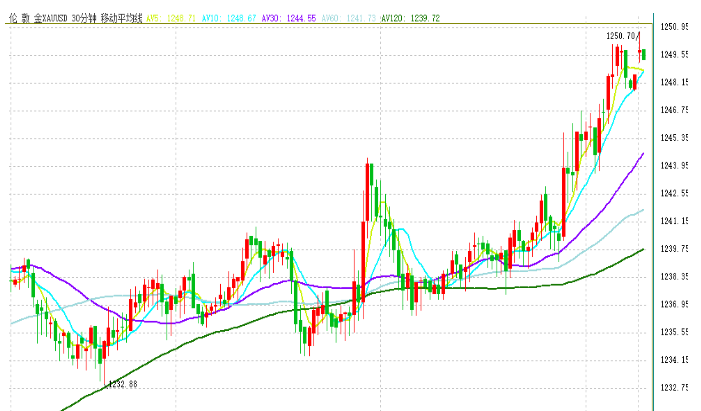Select the 30分钟 timeframe label
Image resolution: width=701 pixels, height=411 pixels.
pos(84,18)
